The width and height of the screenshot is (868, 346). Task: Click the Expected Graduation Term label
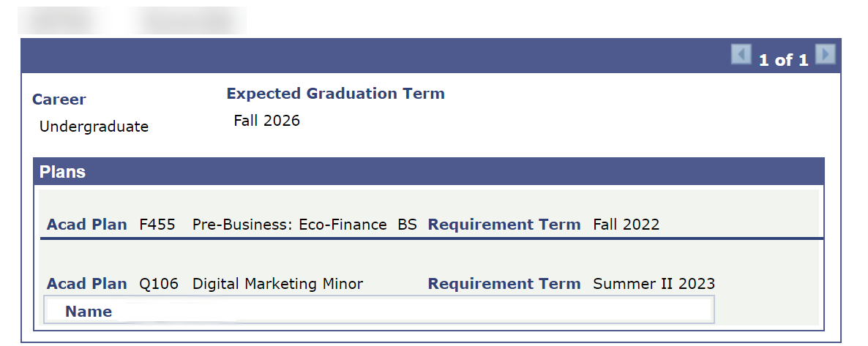tap(335, 94)
